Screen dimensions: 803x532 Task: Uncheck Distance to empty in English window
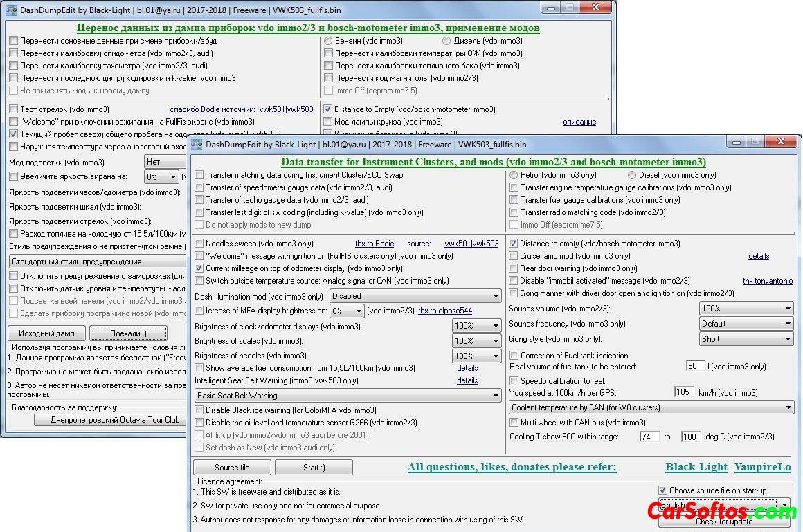(514, 244)
